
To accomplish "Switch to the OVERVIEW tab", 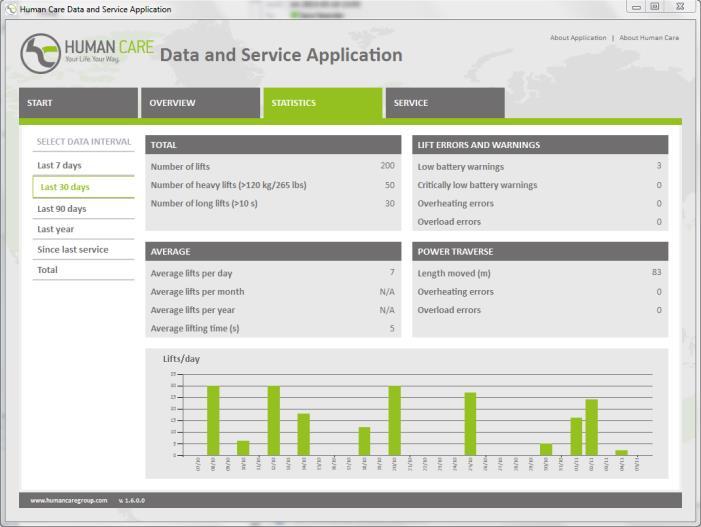I will coord(200,103).
